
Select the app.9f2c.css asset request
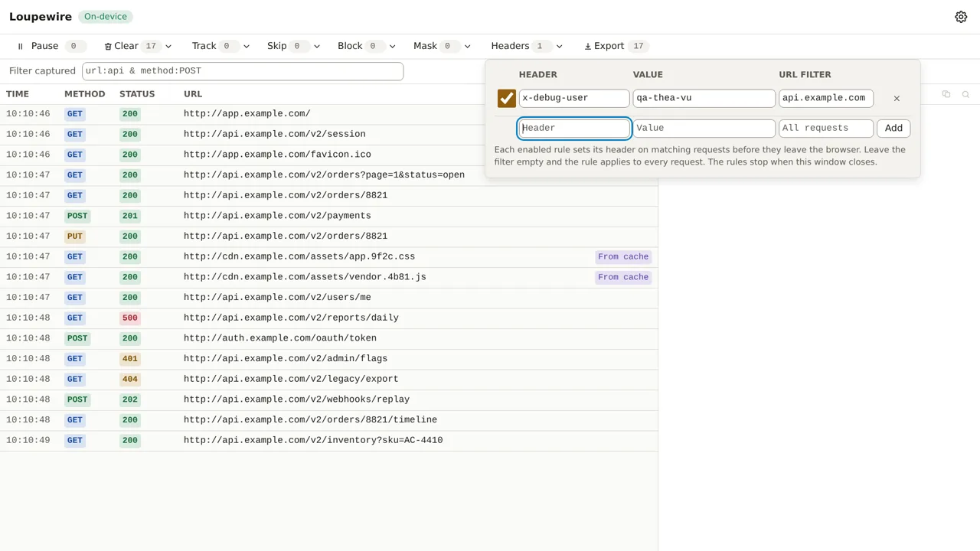[329, 257]
